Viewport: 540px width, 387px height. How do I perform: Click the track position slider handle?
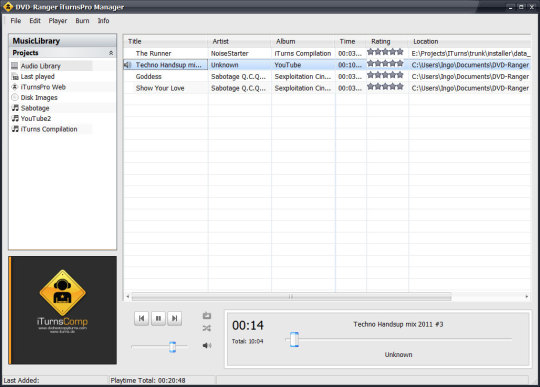tap(294, 339)
